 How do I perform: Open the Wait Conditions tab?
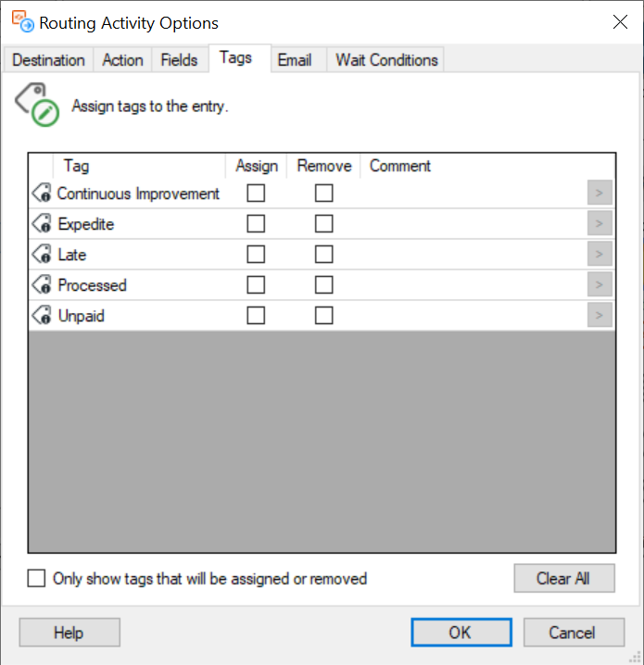(386, 60)
